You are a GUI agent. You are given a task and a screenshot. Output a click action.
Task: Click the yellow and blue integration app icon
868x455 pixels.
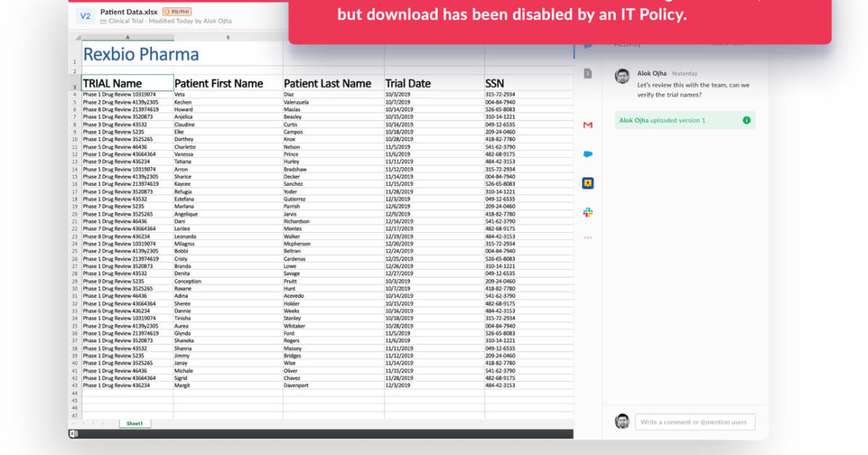pyautogui.click(x=588, y=183)
